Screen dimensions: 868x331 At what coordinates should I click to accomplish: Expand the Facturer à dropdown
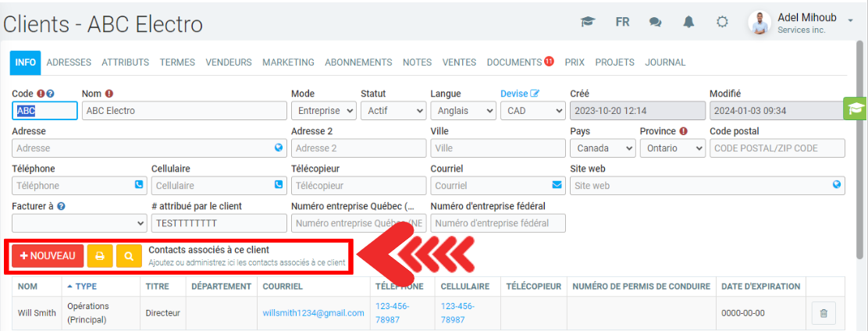(79, 223)
